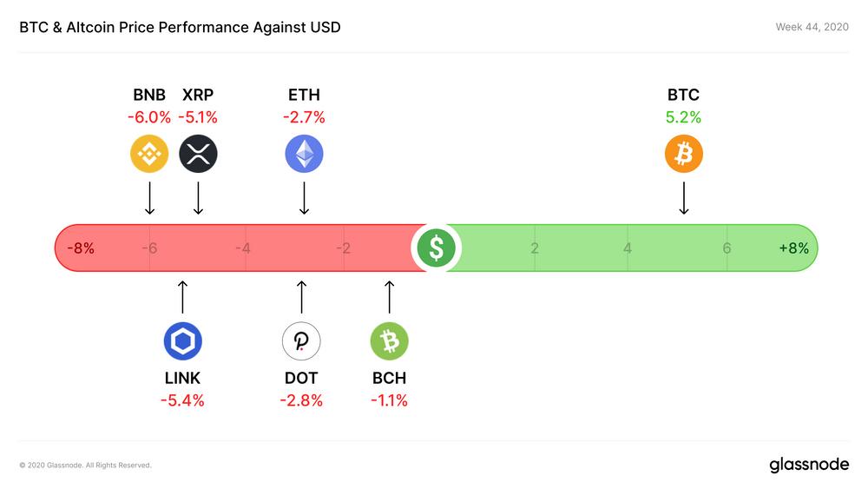Click the BTC 5.2% percentage label
868x489 pixels.
coord(683,117)
